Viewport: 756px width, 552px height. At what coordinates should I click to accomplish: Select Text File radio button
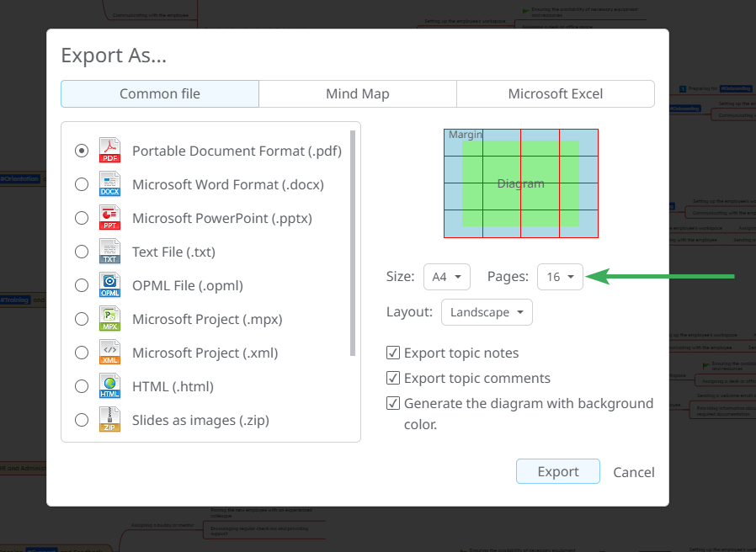coord(82,252)
